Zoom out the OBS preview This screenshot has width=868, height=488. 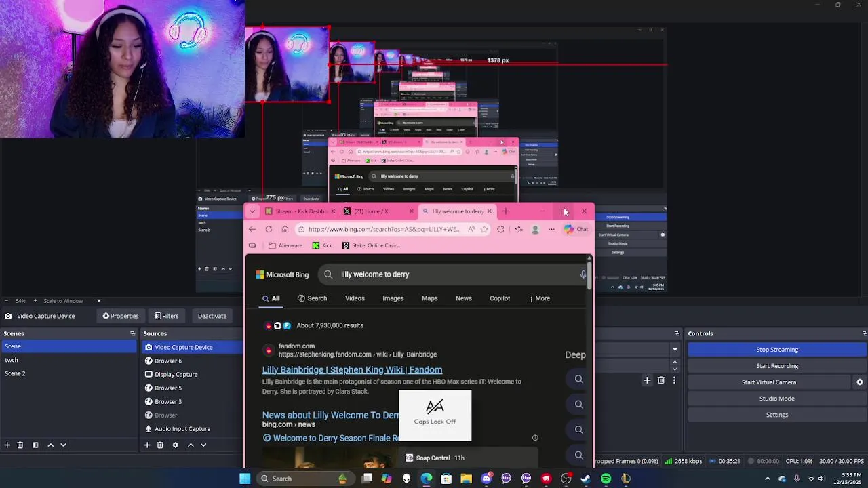tap(6, 300)
